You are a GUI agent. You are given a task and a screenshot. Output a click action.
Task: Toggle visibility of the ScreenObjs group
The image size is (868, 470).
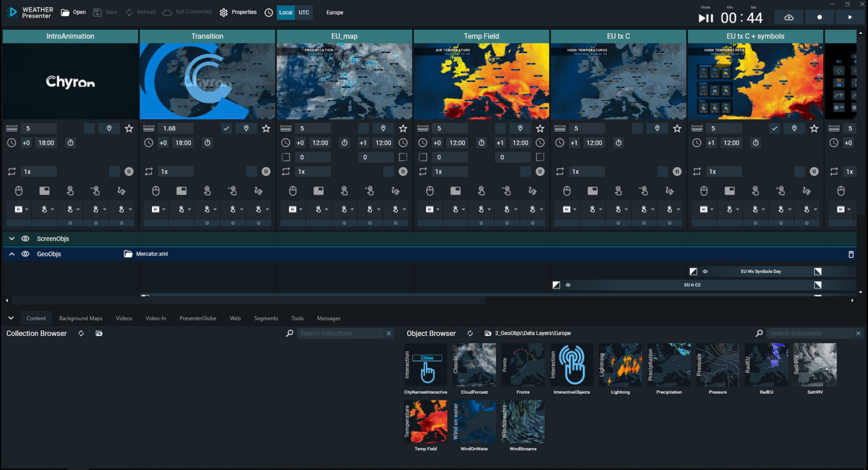pyautogui.click(x=25, y=238)
